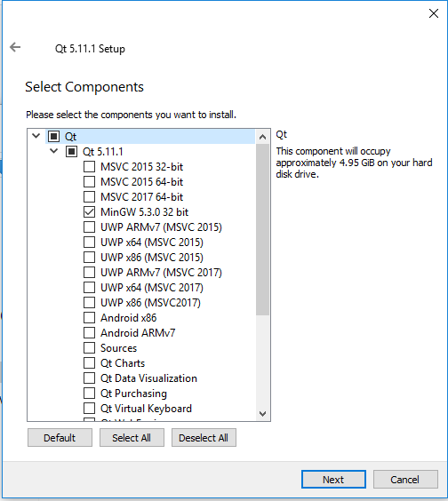Image resolution: width=448 pixels, height=501 pixels.
Task: Select the MinGW 5.3.0 32 bit label
Action: tap(145, 211)
